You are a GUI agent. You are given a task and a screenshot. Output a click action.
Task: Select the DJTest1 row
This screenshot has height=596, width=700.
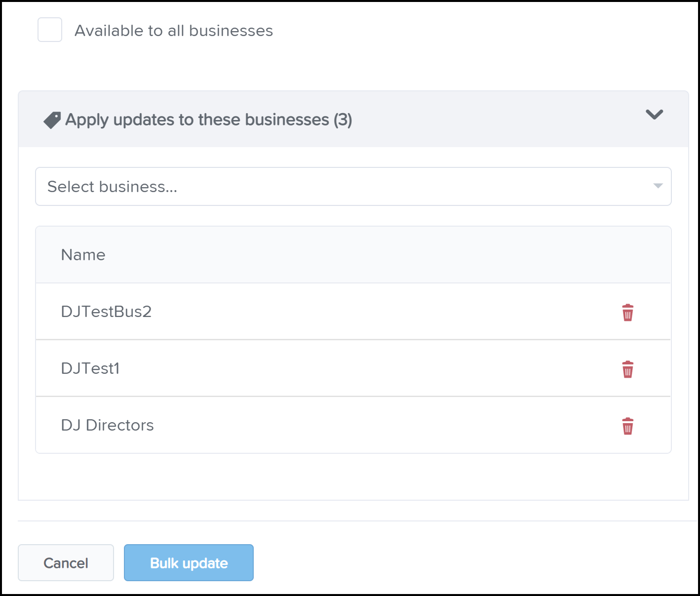[x=353, y=368]
